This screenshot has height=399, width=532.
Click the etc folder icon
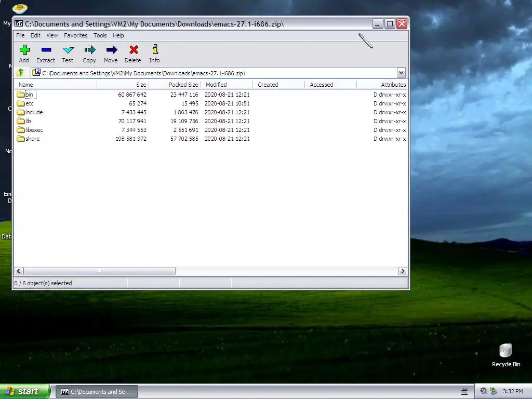click(x=21, y=103)
